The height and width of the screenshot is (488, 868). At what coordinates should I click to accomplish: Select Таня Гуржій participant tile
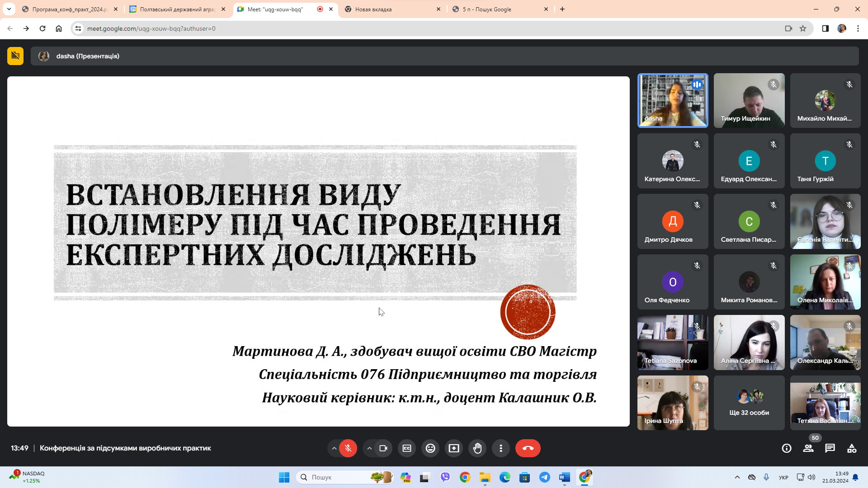click(x=825, y=161)
